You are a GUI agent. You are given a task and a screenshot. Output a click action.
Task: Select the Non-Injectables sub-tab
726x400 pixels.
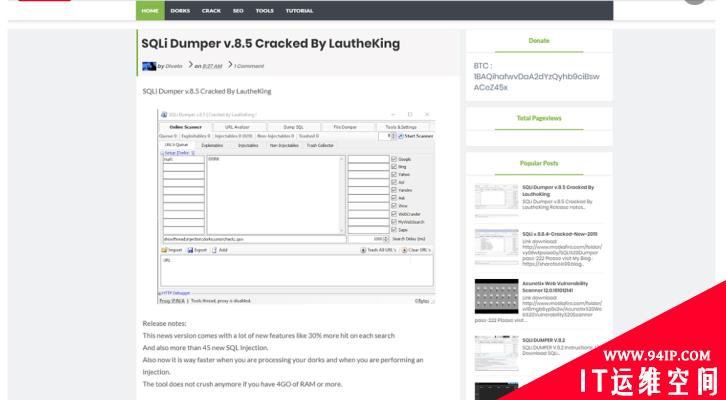[x=284, y=145]
